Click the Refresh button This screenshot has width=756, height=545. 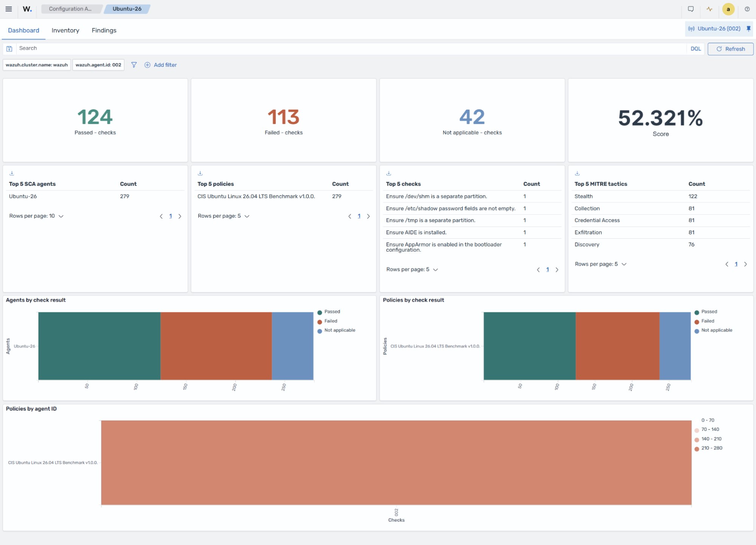730,49
